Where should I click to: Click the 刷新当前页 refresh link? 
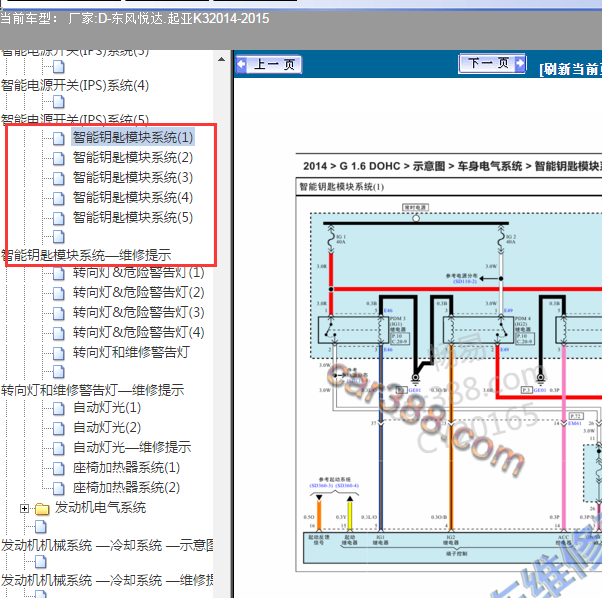570,69
